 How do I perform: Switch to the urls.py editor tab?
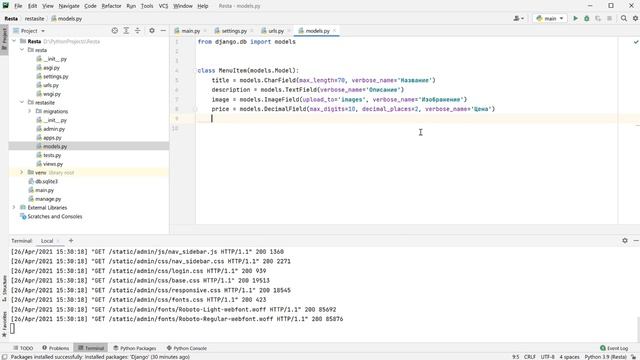click(x=276, y=31)
